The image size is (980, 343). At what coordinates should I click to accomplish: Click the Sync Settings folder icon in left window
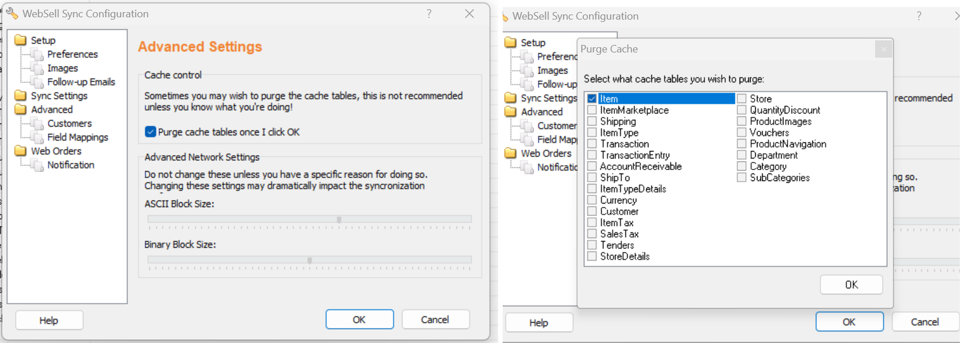(x=21, y=95)
